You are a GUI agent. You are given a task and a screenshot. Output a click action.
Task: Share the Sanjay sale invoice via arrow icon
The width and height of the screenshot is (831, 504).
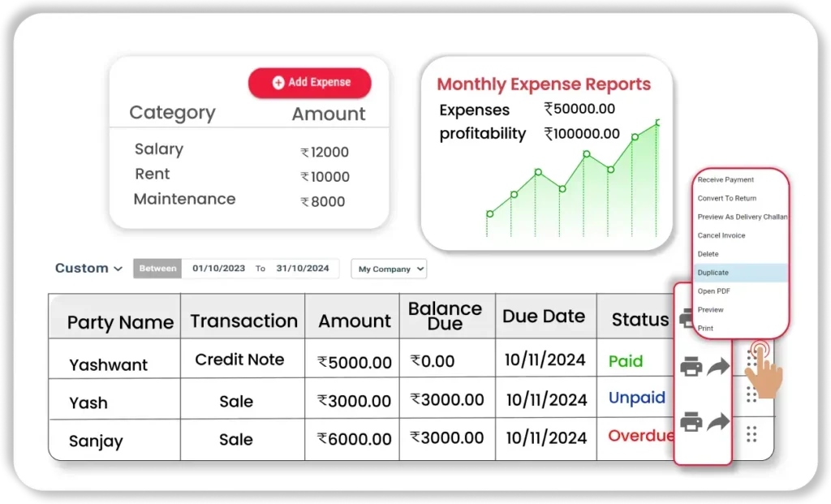[x=718, y=422]
